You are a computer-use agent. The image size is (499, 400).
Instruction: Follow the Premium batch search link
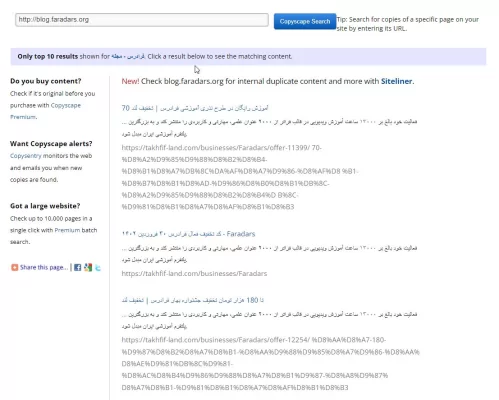click(x=67, y=230)
